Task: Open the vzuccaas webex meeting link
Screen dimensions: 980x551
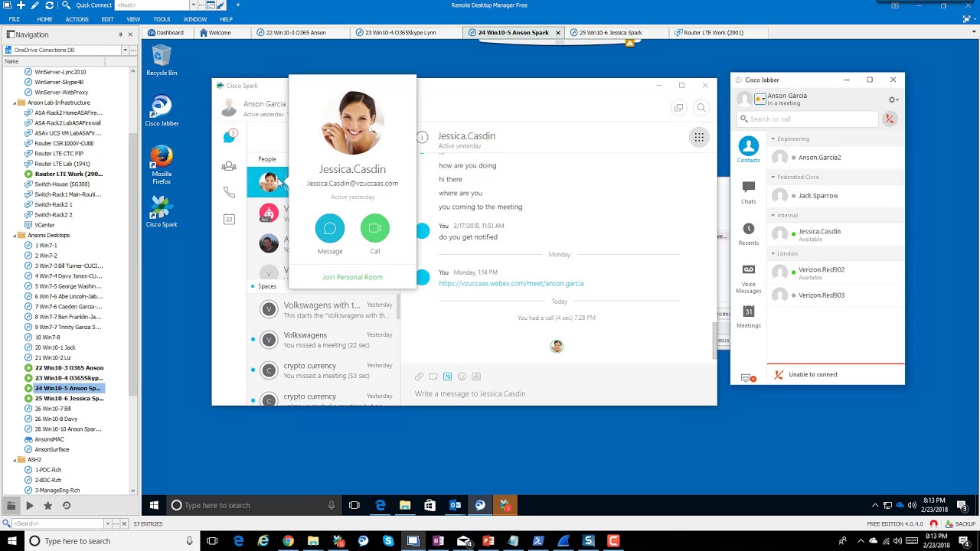Action: pos(511,283)
